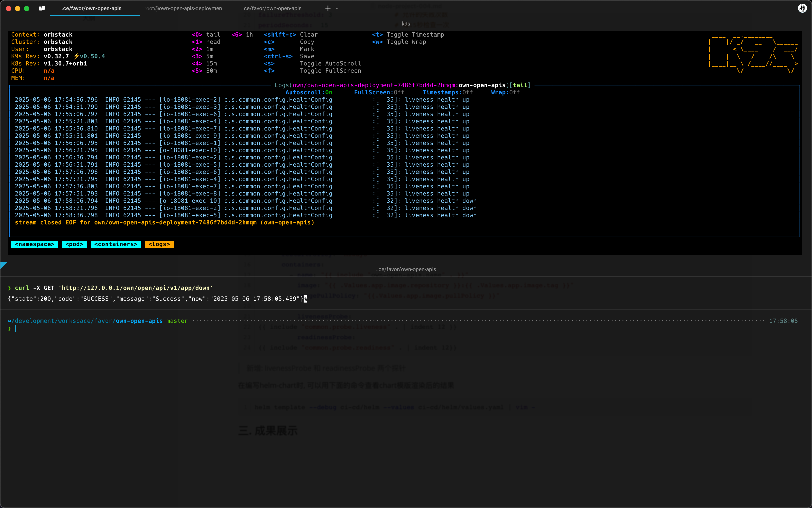
Task: Click the K9s Rev v0.32.7 value
Action: click(x=56, y=56)
